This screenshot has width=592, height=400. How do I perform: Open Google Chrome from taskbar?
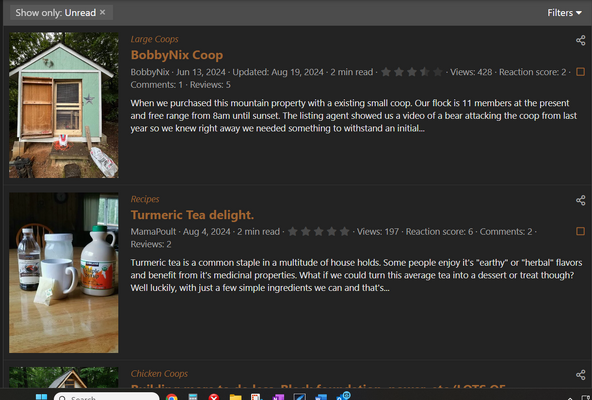172,397
